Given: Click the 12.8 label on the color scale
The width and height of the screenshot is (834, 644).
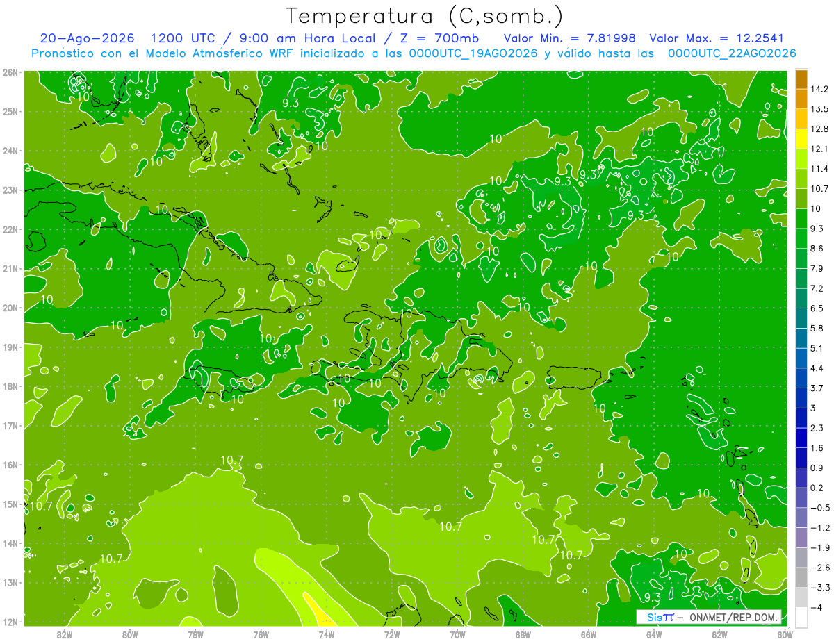Looking at the screenshot, I should 821,129.
